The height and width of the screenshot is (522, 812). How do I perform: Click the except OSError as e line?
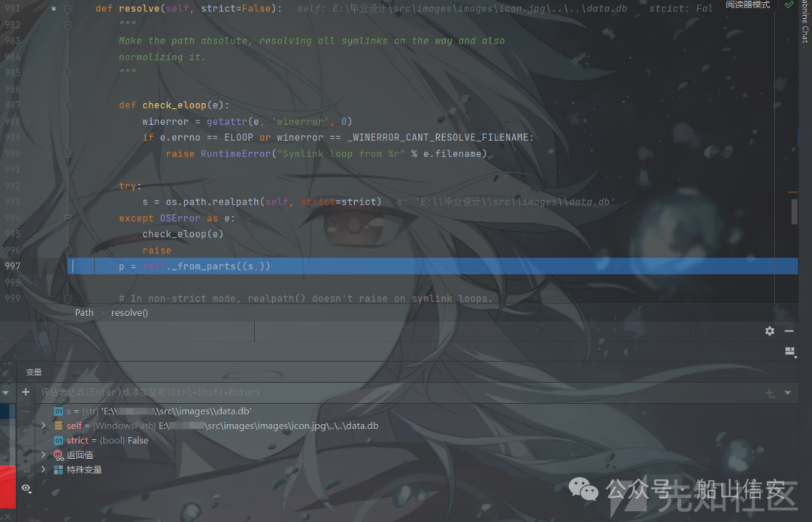pyautogui.click(x=177, y=218)
